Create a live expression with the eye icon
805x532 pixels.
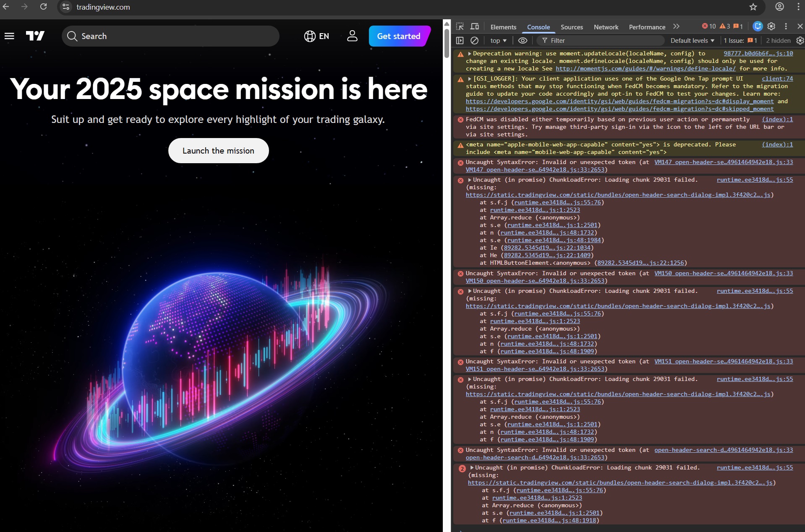tap(523, 40)
